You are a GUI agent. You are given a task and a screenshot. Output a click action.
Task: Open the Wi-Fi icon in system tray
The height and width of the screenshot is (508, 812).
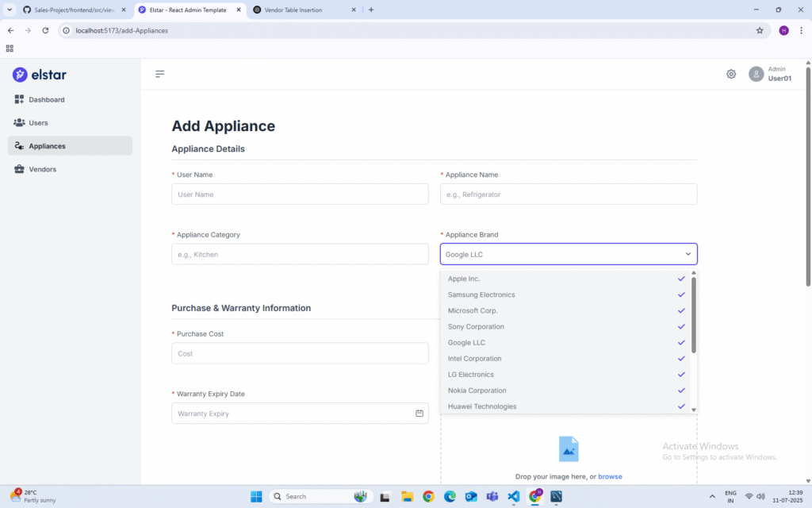[749, 497]
